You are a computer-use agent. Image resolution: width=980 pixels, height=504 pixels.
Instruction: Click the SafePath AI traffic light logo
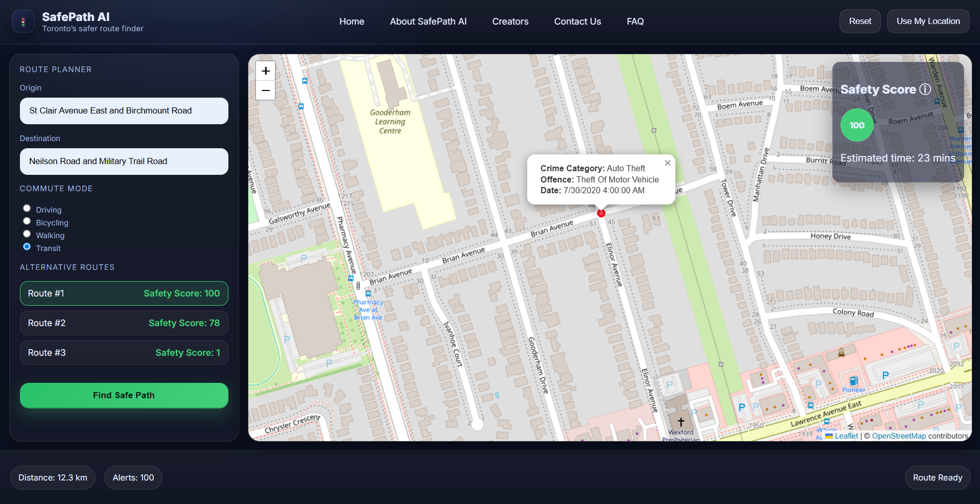click(x=23, y=21)
